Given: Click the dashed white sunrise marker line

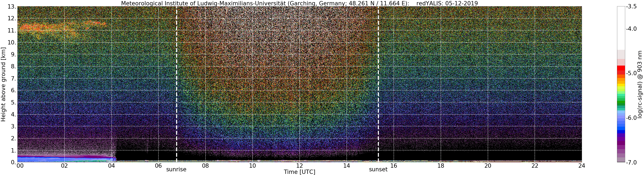Looking at the screenshot, I should point(177,84).
